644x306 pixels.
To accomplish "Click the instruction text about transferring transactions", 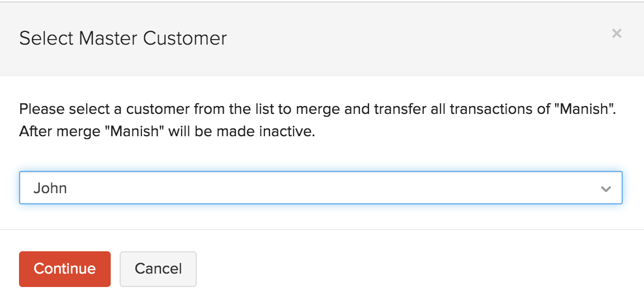I will coord(317,108).
